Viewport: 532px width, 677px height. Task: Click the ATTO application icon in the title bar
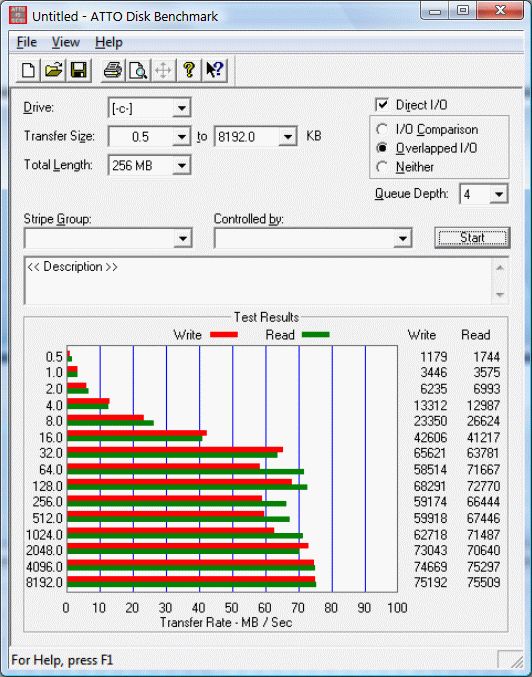tap(18, 16)
